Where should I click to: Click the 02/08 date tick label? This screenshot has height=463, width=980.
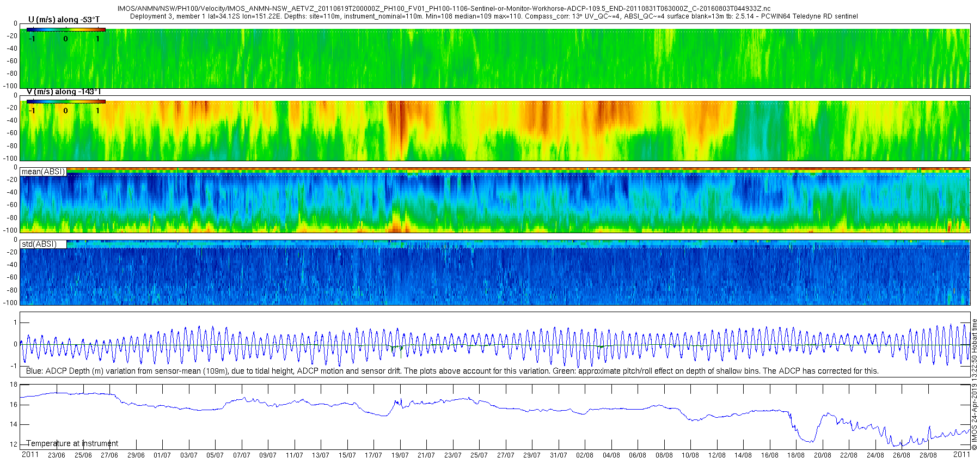click(x=585, y=455)
